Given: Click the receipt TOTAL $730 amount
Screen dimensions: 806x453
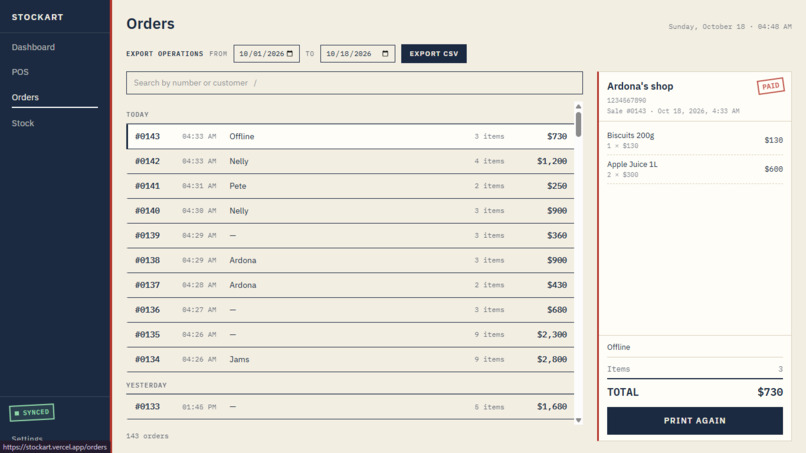Looking at the screenshot, I should click(x=770, y=392).
